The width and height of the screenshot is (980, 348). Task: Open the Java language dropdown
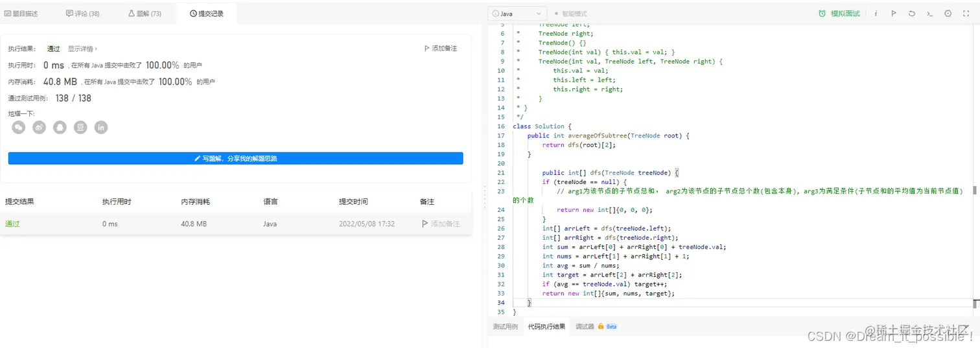[x=517, y=14]
